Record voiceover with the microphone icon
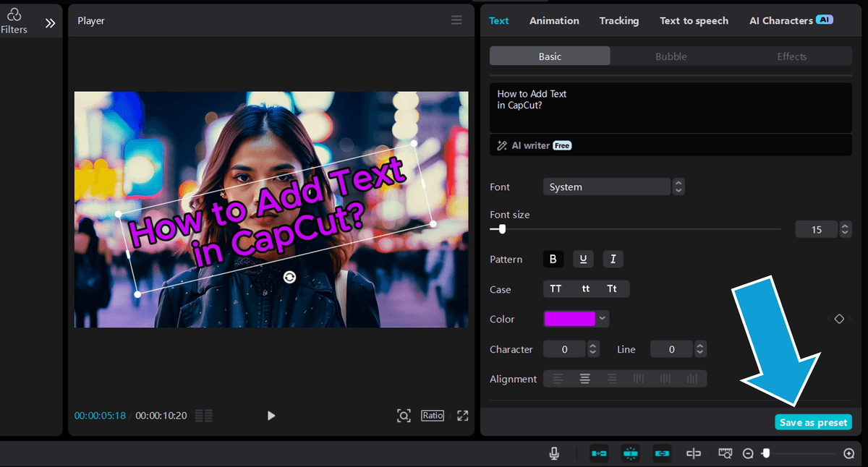Image resolution: width=868 pixels, height=467 pixels. (554, 453)
